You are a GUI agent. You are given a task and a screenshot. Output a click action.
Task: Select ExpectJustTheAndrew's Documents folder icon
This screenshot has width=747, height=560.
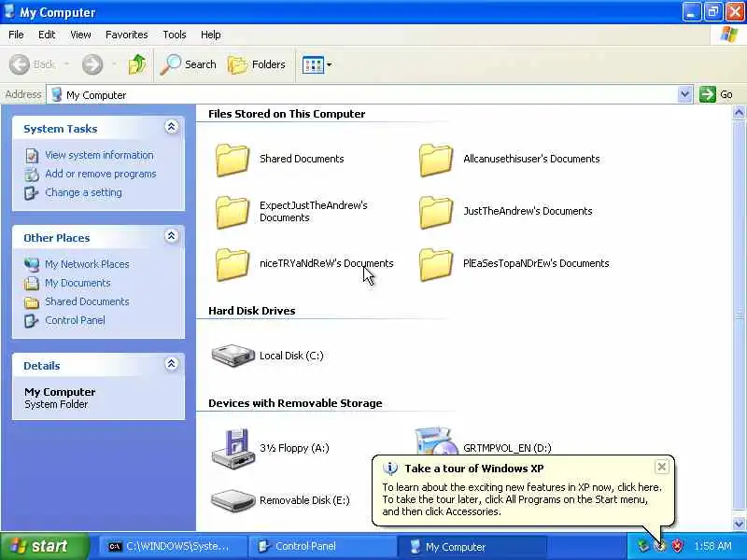(x=233, y=213)
